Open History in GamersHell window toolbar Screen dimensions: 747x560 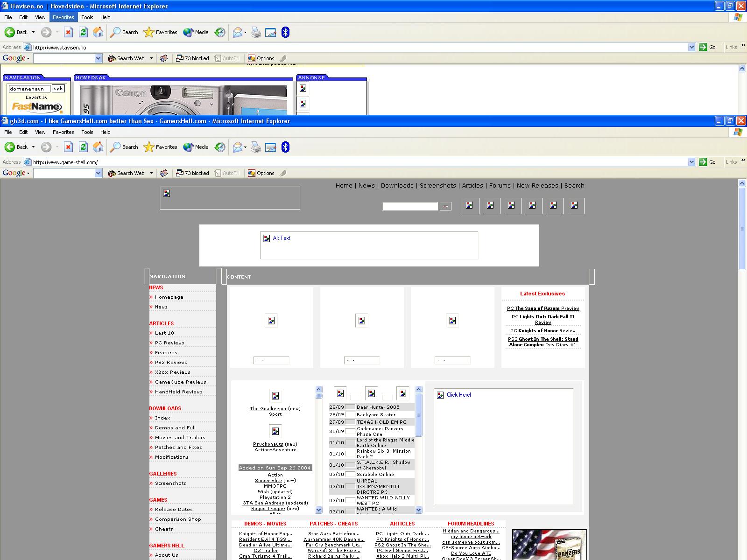tap(220, 147)
